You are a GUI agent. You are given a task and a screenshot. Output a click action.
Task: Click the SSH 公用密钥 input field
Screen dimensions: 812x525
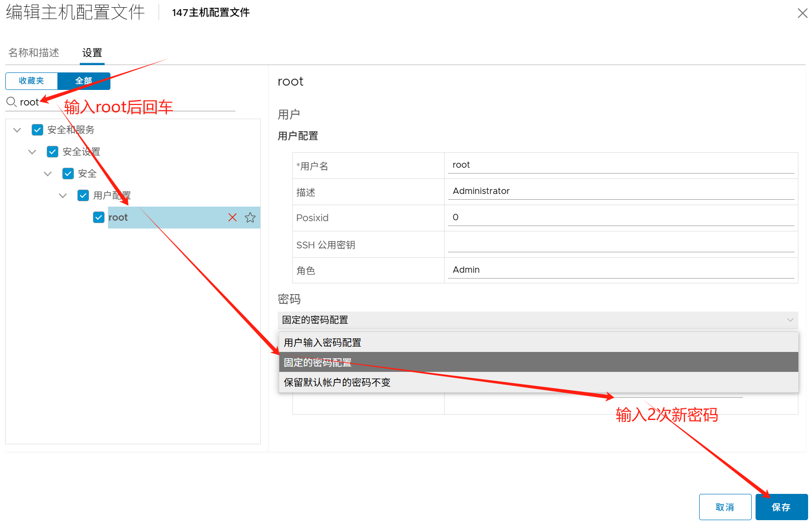(621, 244)
